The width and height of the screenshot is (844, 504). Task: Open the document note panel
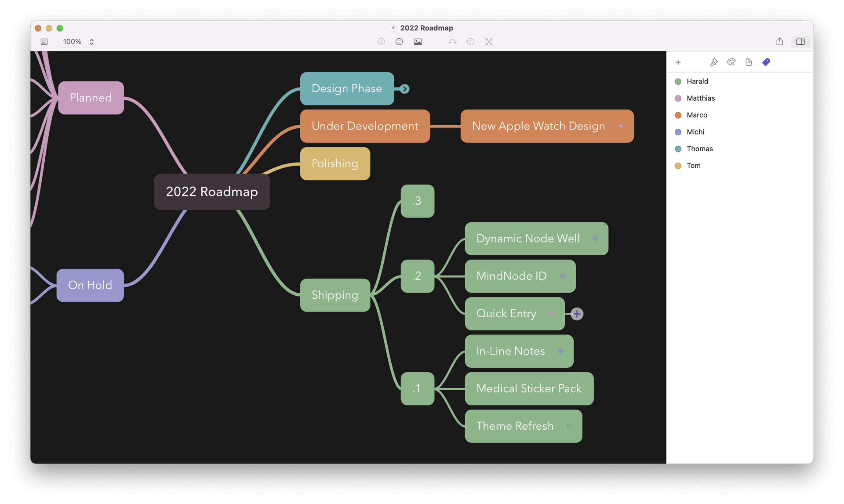[x=749, y=62]
